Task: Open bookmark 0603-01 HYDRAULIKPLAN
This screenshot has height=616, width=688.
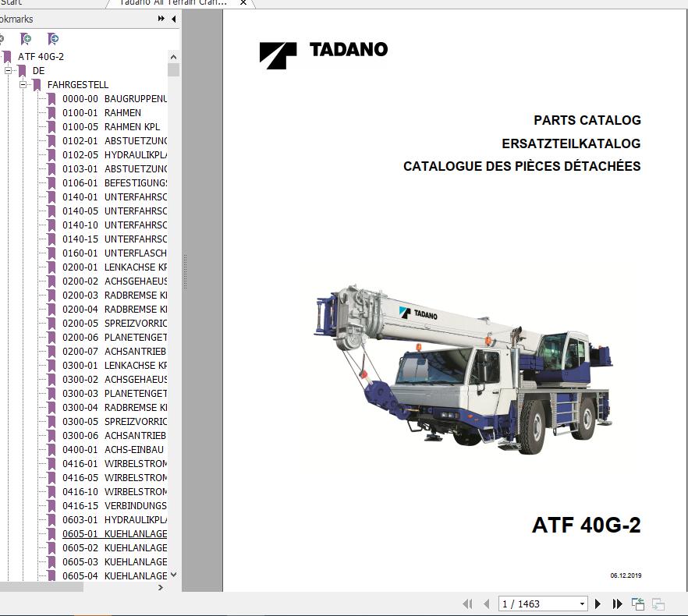Action: [114, 520]
